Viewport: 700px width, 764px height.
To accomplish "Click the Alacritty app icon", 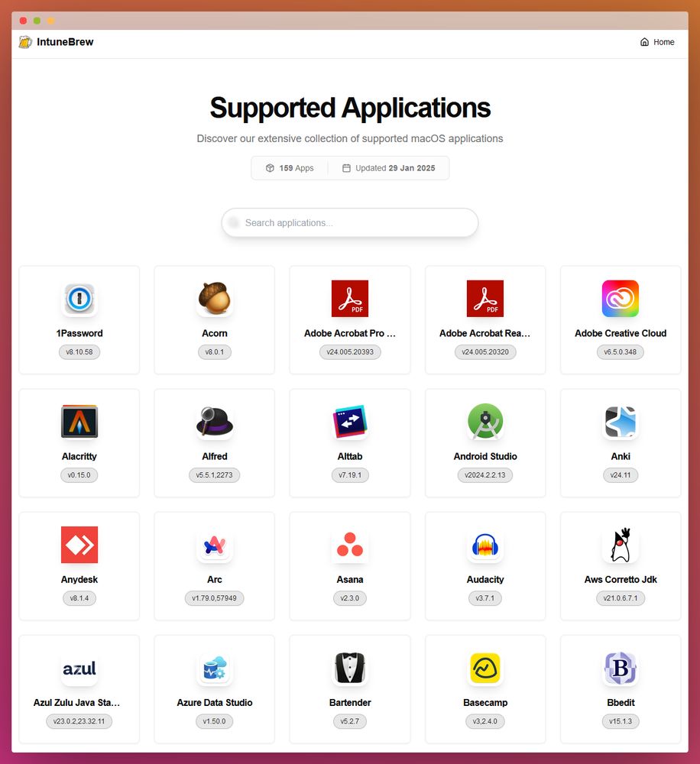I will pyautogui.click(x=79, y=422).
